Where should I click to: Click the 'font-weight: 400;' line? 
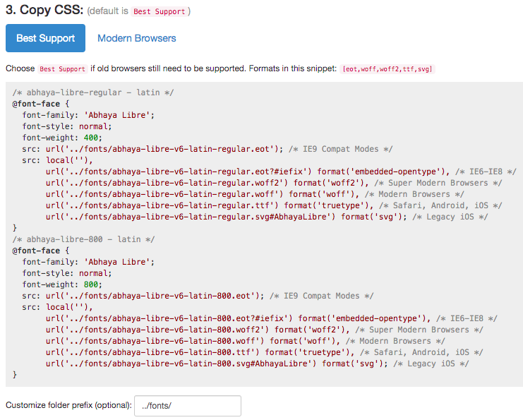[62, 138]
